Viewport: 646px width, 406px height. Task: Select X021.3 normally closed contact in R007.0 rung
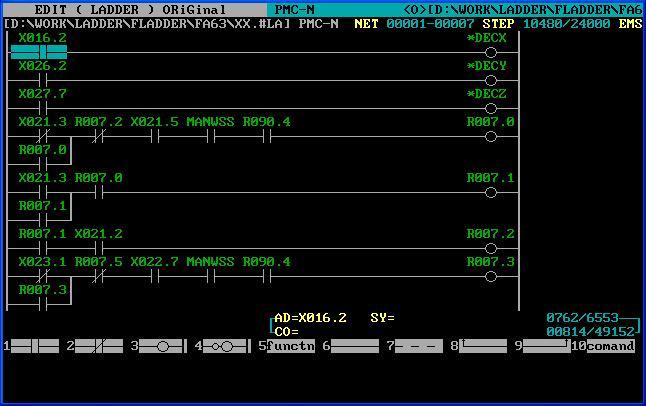coord(43,136)
